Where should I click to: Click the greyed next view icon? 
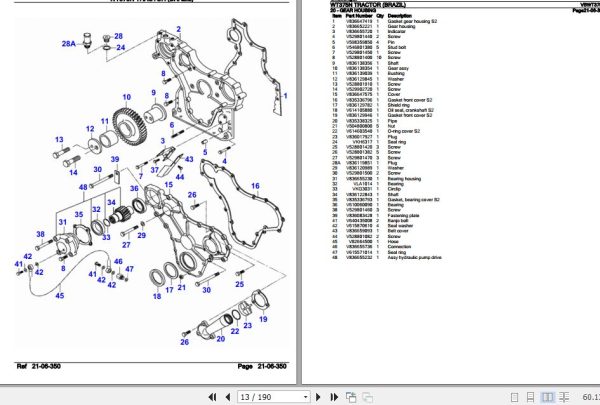click(368, 397)
